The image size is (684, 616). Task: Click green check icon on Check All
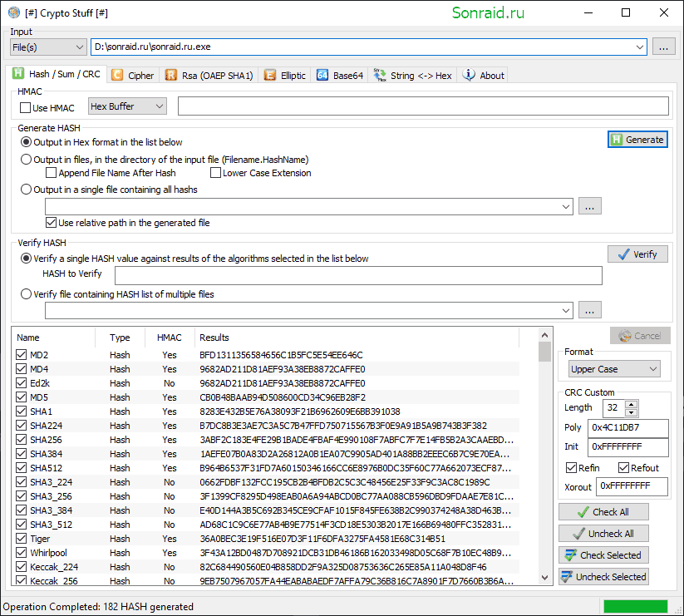coord(583,512)
